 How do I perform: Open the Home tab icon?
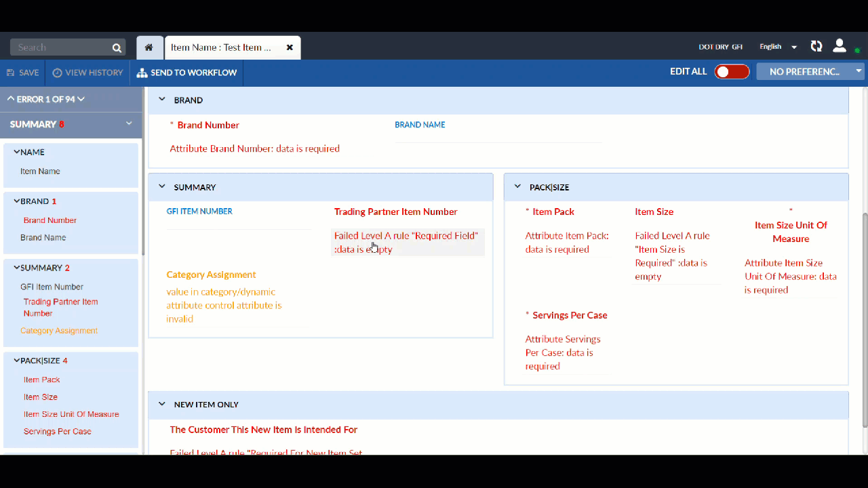pyautogui.click(x=149, y=47)
